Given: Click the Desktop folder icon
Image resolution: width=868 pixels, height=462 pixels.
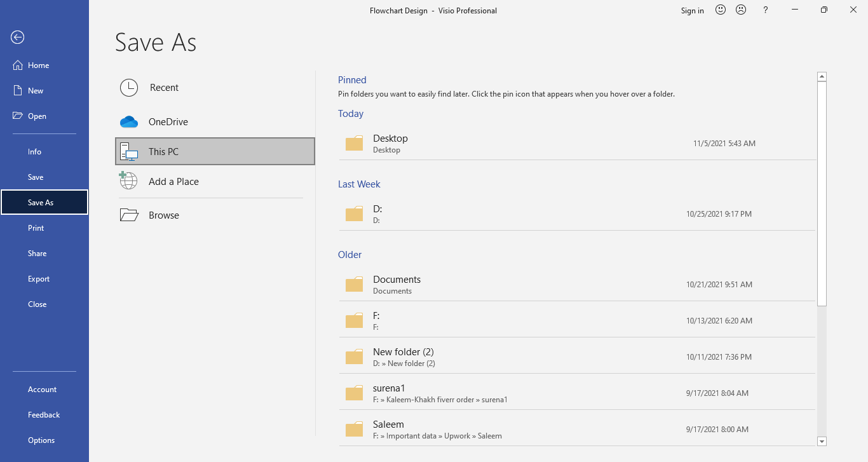Looking at the screenshot, I should (x=354, y=143).
